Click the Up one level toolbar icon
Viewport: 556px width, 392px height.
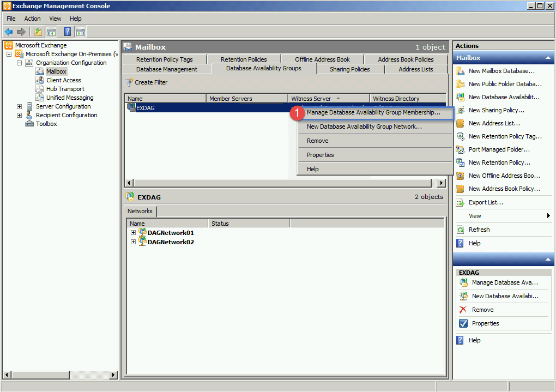coord(38,32)
